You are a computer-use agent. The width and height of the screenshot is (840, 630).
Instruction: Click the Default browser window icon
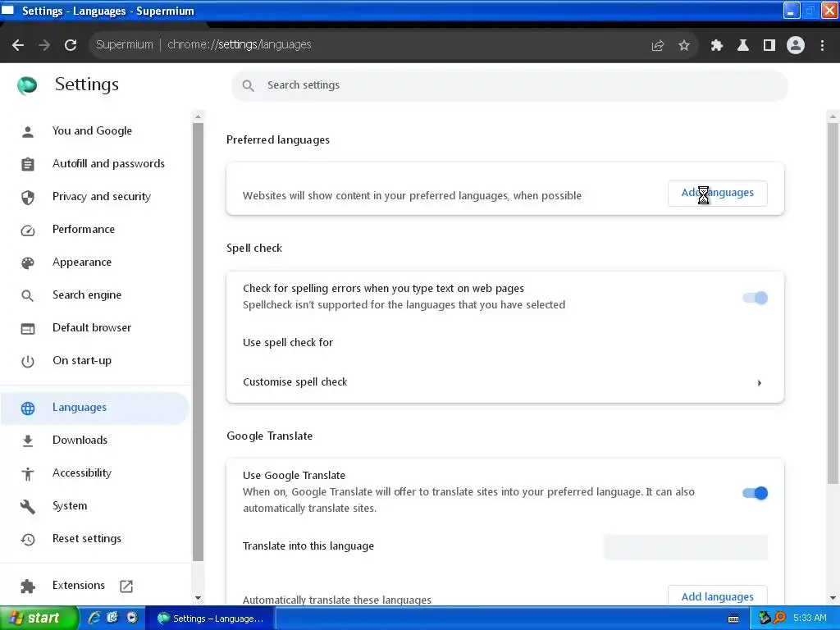tap(28, 328)
